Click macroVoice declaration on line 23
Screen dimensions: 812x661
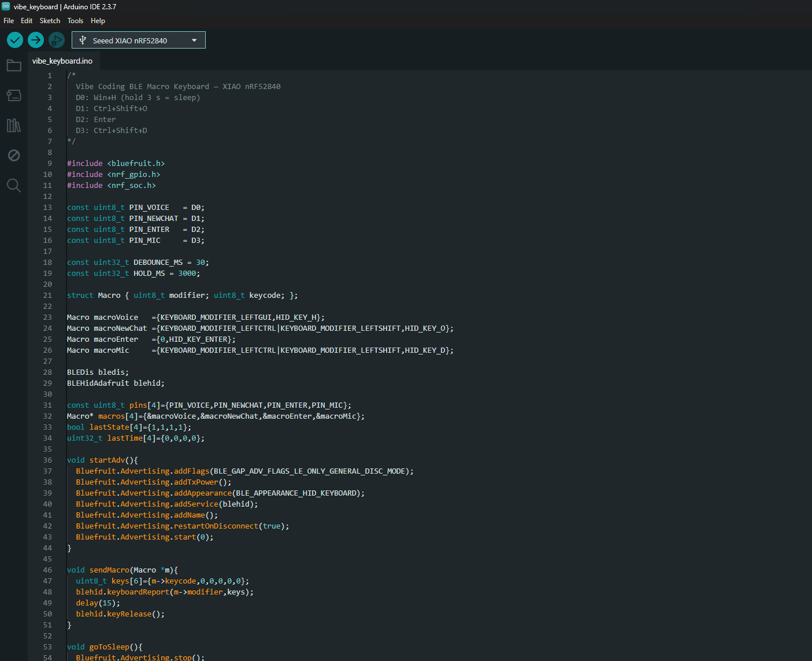[195, 317]
